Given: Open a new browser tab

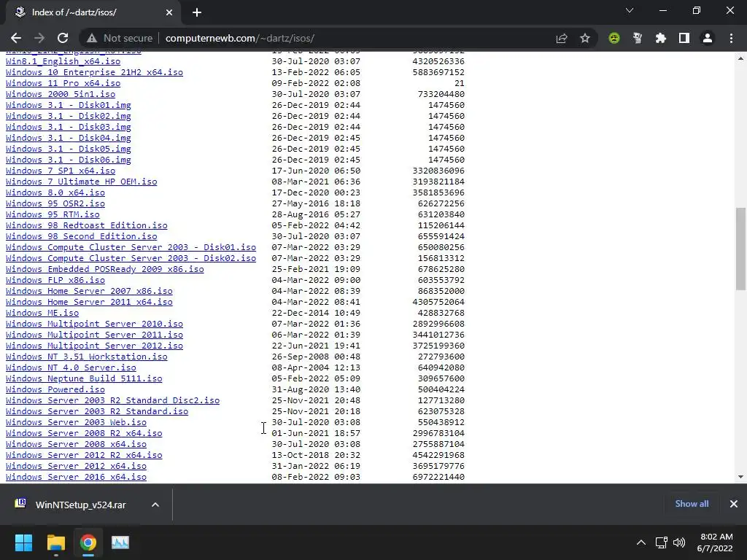Looking at the screenshot, I should (197, 12).
